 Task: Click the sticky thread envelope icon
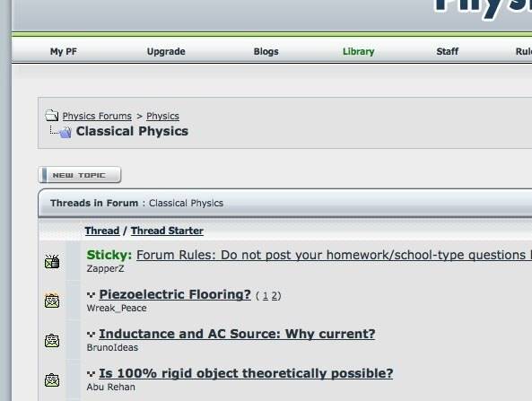(52, 261)
